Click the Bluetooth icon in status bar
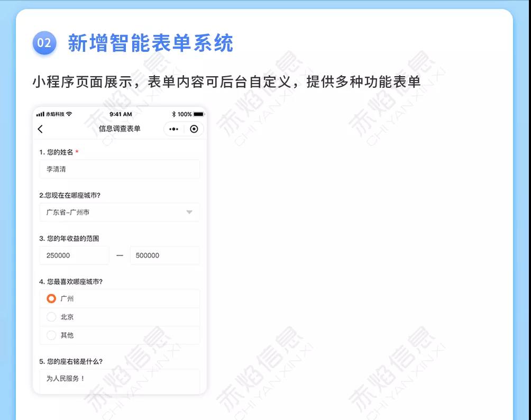 coord(173,114)
